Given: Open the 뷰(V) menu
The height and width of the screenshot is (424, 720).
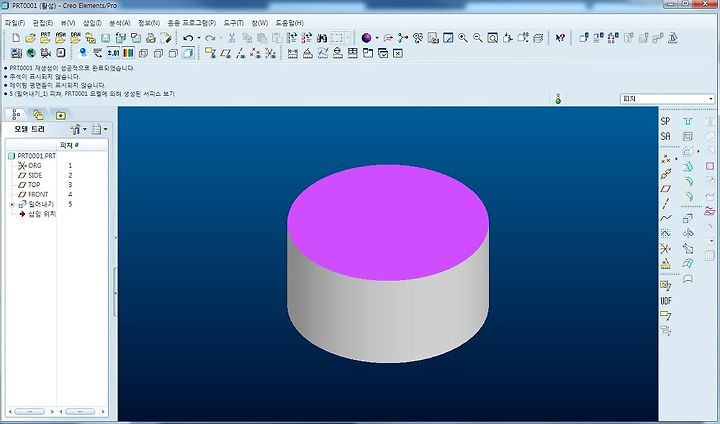Looking at the screenshot, I should click(x=68, y=23).
